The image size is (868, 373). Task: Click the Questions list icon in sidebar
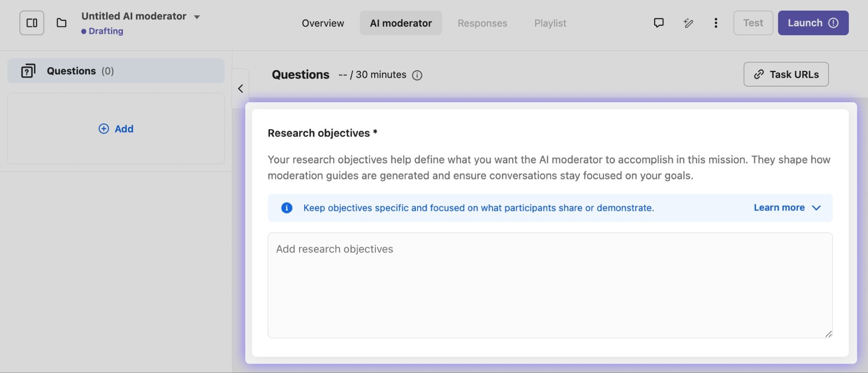28,71
